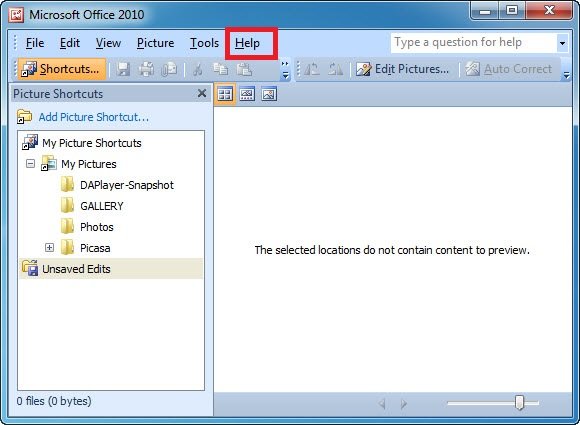
Task: Click the zoom slider handle
Action: point(519,402)
